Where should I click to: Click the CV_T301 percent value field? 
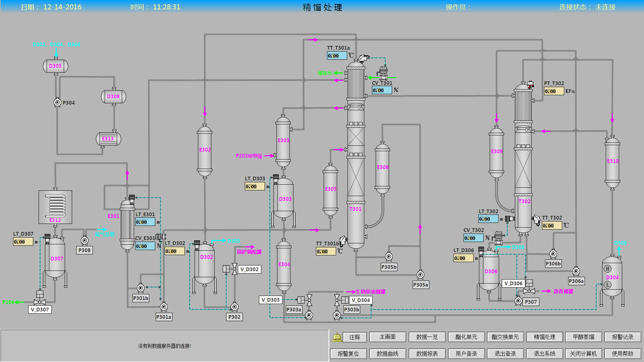[x=382, y=90]
